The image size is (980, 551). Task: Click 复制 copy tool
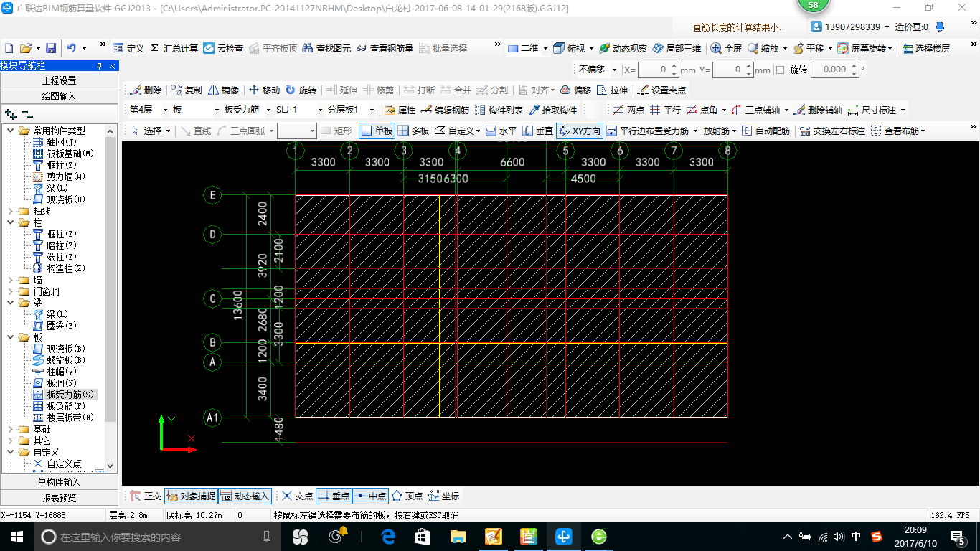(x=187, y=90)
